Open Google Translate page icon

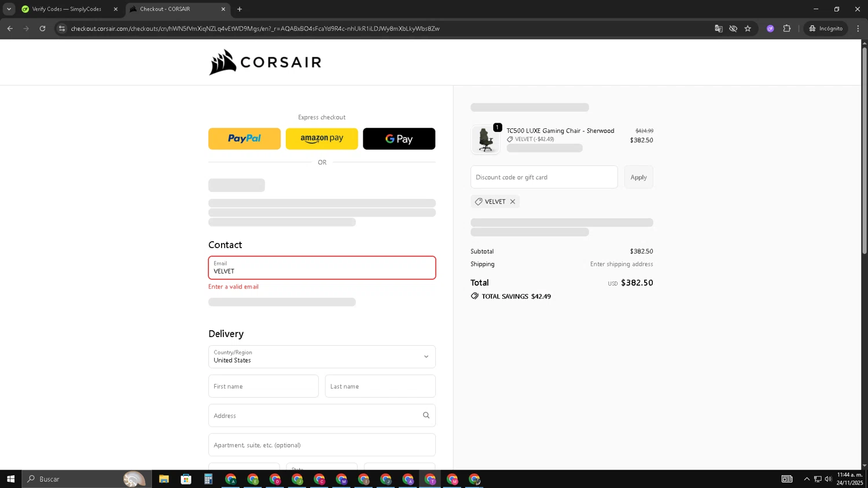click(719, 28)
